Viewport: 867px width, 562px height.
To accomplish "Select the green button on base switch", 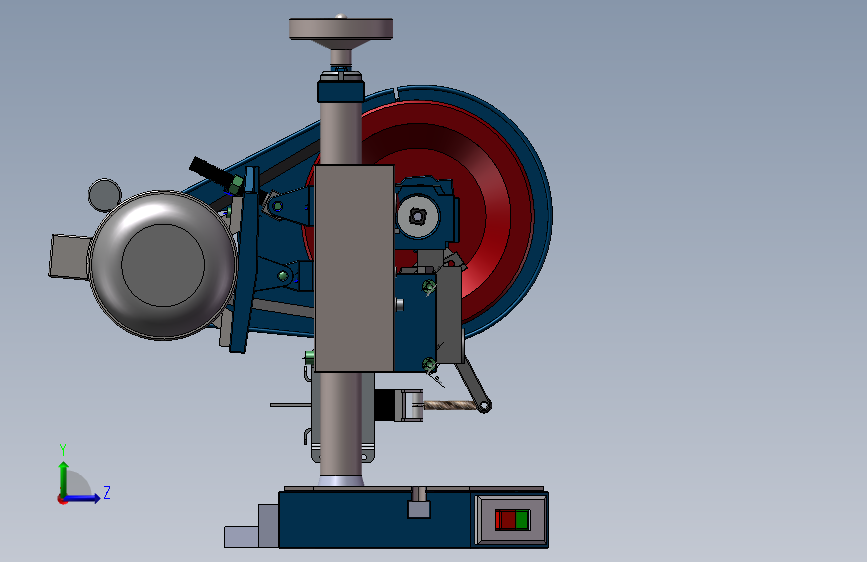I will [522, 520].
